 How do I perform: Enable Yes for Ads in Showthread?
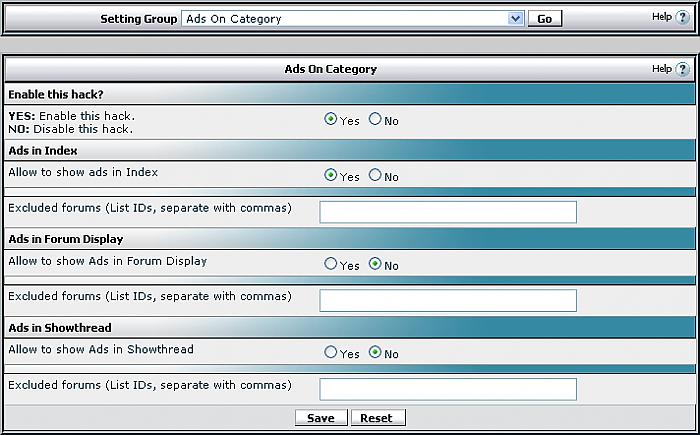(331, 353)
